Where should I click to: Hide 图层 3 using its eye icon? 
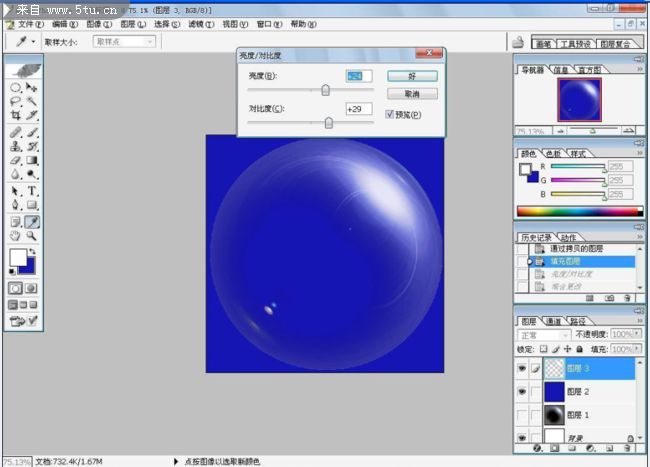521,369
